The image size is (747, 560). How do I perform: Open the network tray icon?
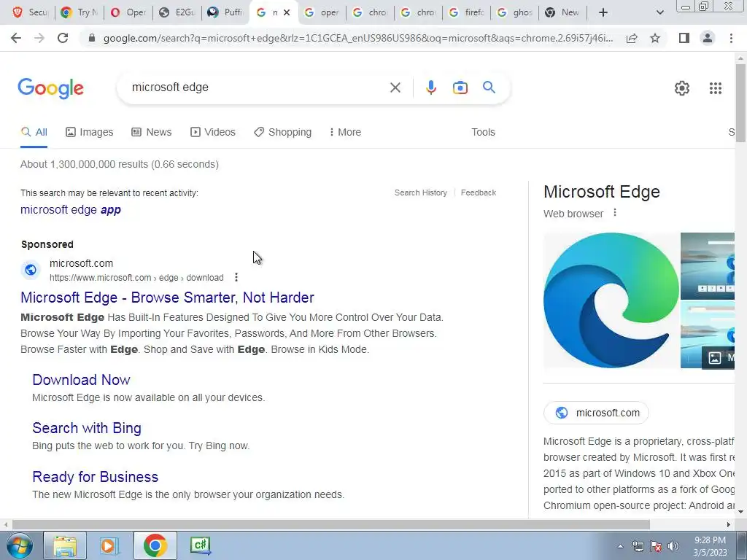638,547
